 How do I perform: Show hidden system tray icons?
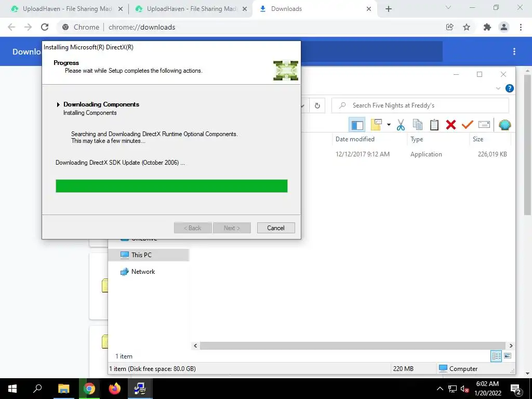pos(440,389)
